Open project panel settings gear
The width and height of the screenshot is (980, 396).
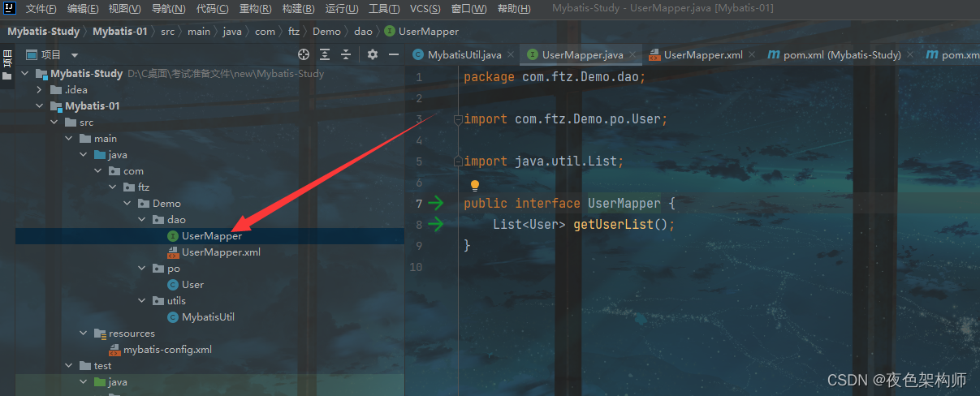pos(373,54)
